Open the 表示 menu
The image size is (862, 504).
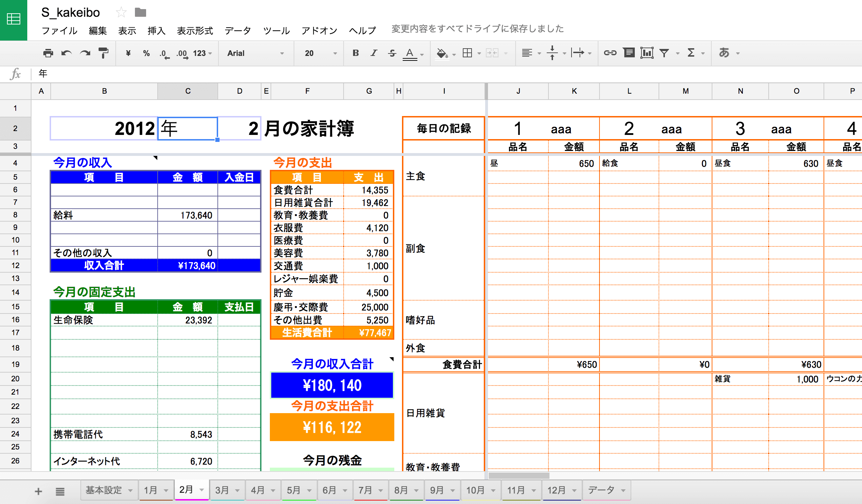point(127,31)
